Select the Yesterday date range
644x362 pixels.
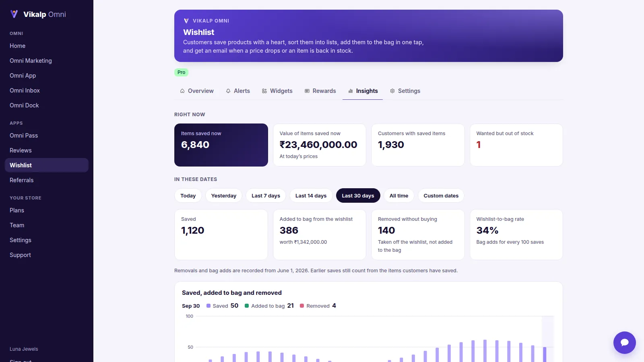[224, 196]
